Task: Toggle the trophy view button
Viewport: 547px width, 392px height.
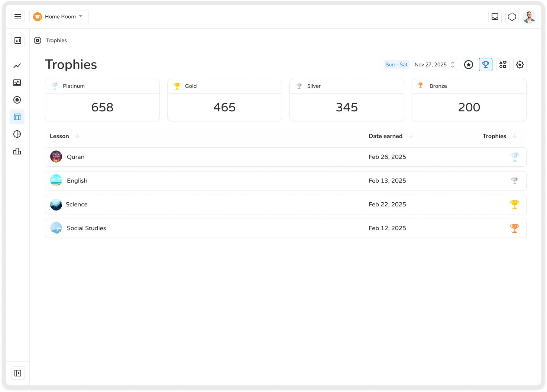Action: tap(486, 65)
